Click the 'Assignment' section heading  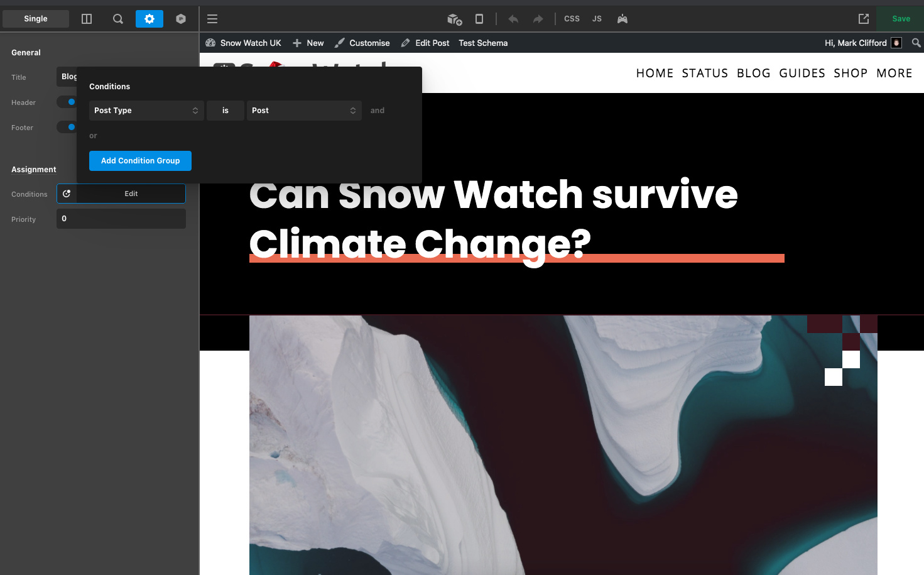pyautogui.click(x=34, y=170)
